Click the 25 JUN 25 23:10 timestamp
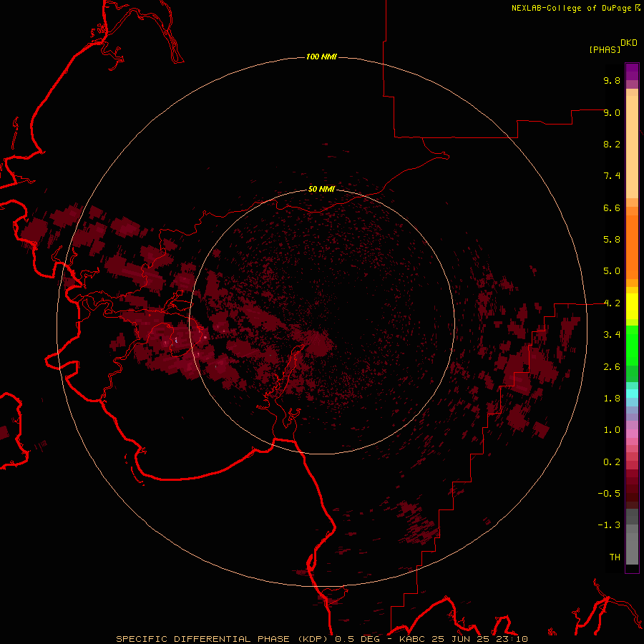 (x=479, y=639)
